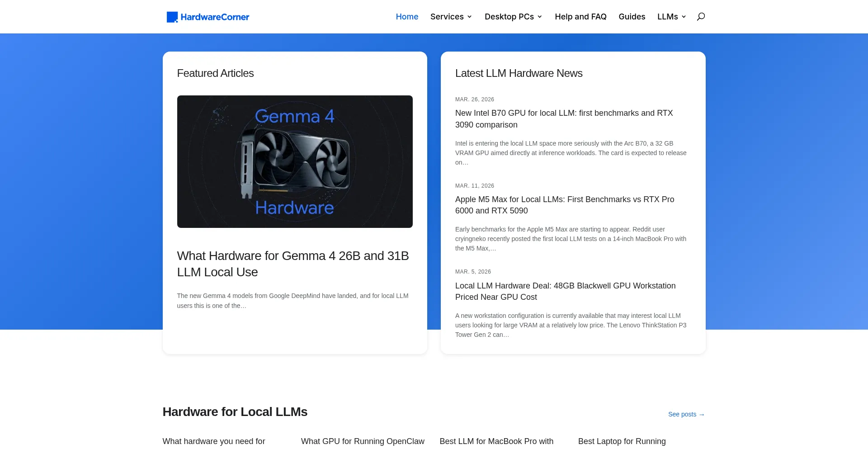Open What hardware you need for post
Viewport: 868px width, 449px height.
point(214,441)
